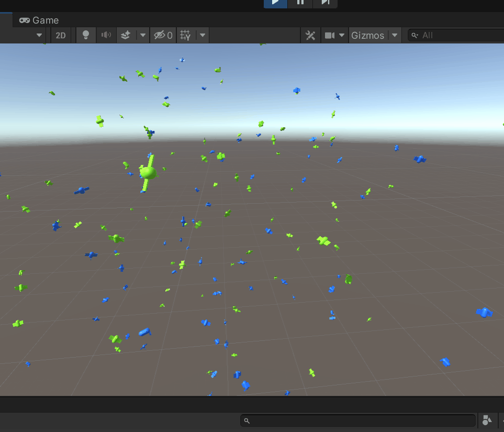This screenshot has height=432, width=504.
Task: Select the large green sphere object
Action: click(148, 173)
